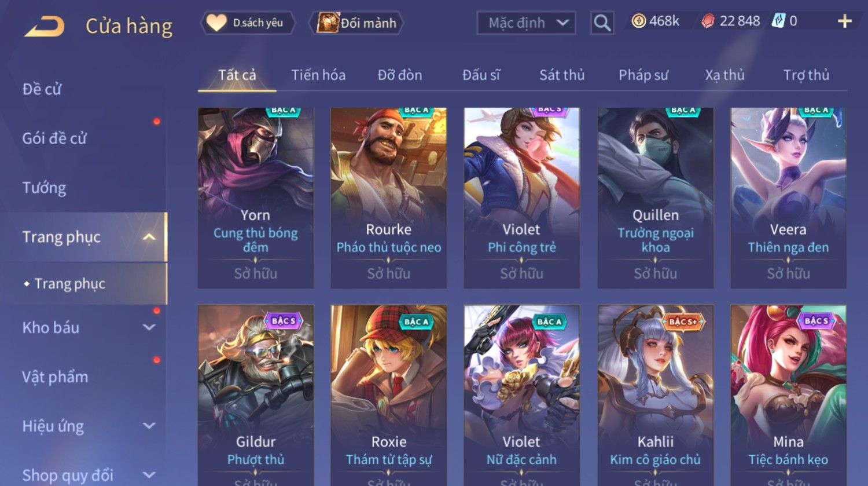
Task: Open the treasure chest Đổi mảnh icon
Action: (328, 23)
